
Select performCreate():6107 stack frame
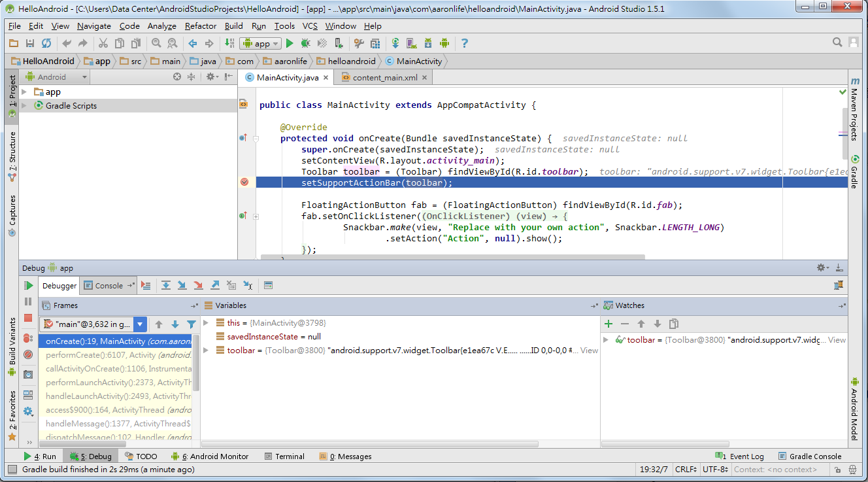pos(115,354)
